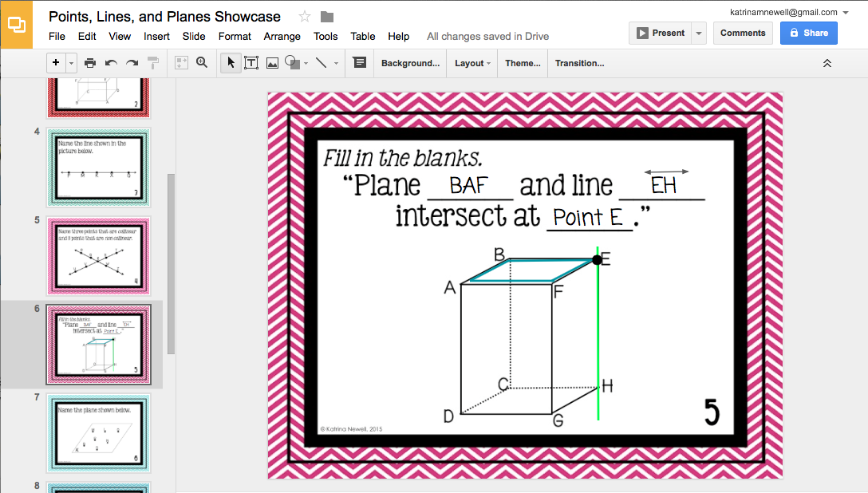Click the All changes saved in Drive status
The image size is (868, 493).
click(487, 37)
